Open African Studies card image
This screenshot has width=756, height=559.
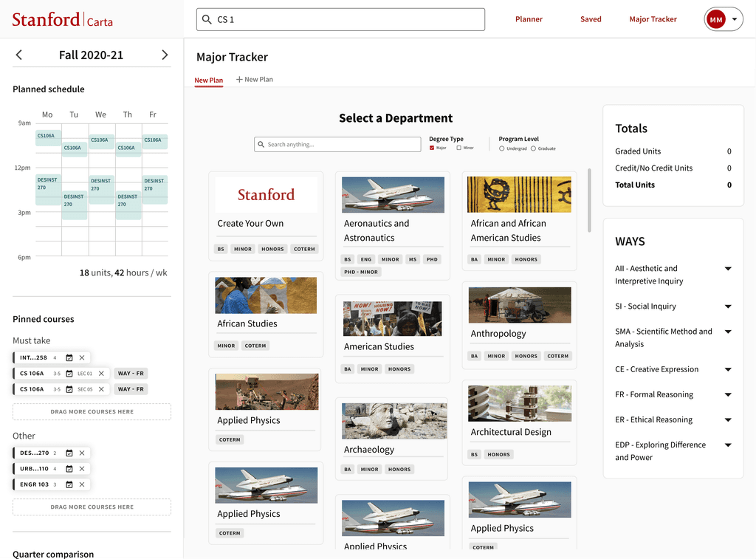pos(266,295)
